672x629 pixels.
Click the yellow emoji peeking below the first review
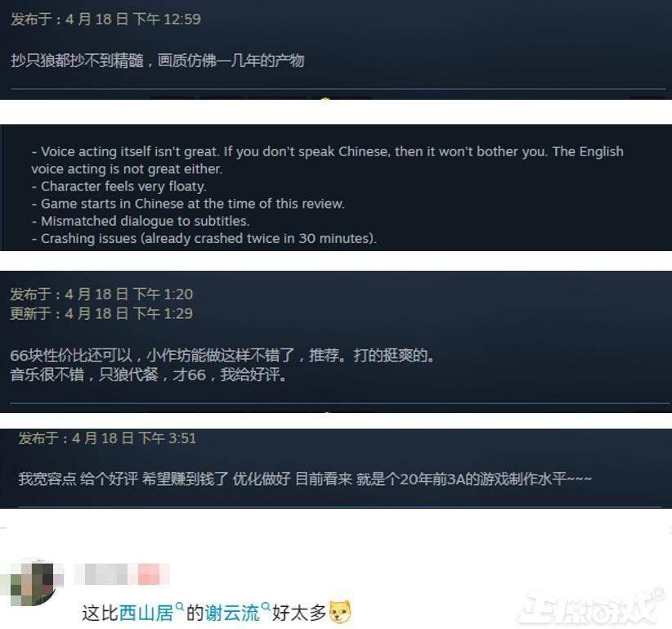point(325,100)
